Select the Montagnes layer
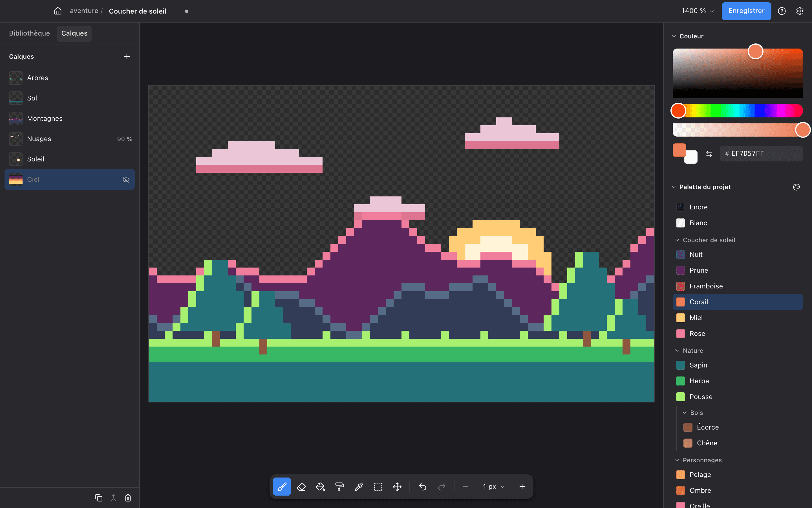 [x=69, y=118]
